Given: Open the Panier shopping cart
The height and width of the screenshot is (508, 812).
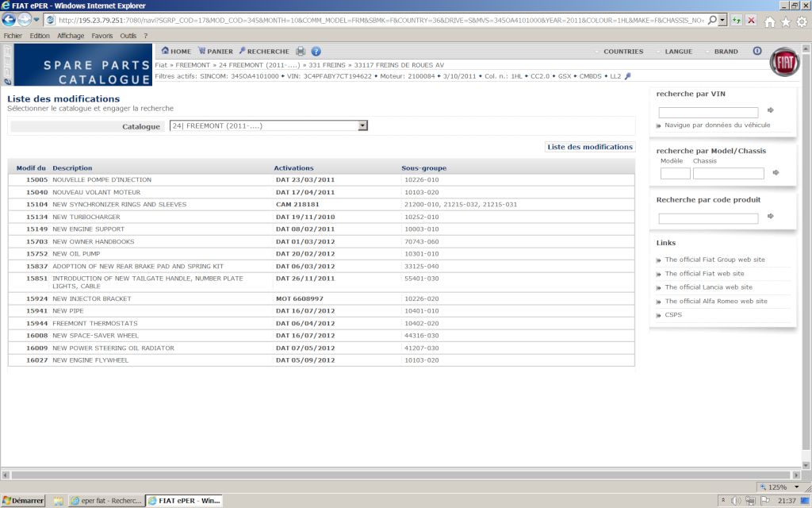Looking at the screenshot, I should pyautogui.click(x=216, y=52).
